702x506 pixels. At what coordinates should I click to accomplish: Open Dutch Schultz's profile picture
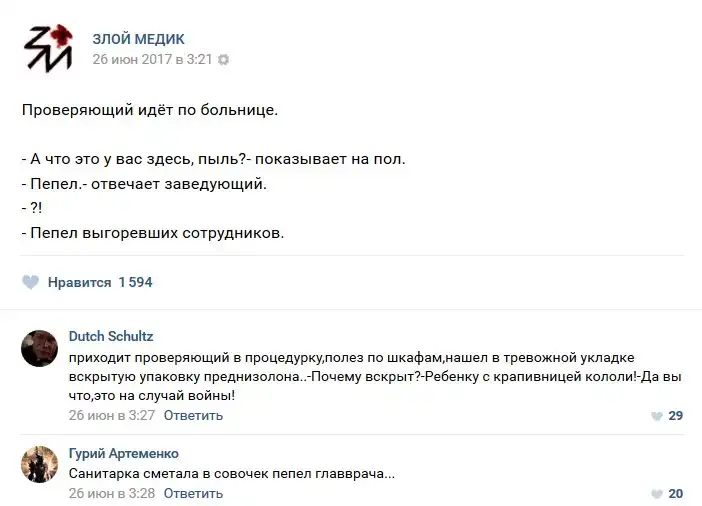click(x=40, y=347)
